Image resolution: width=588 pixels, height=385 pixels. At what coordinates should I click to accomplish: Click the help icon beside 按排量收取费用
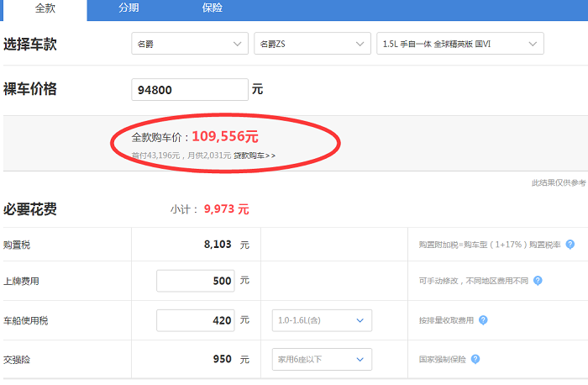483,320
